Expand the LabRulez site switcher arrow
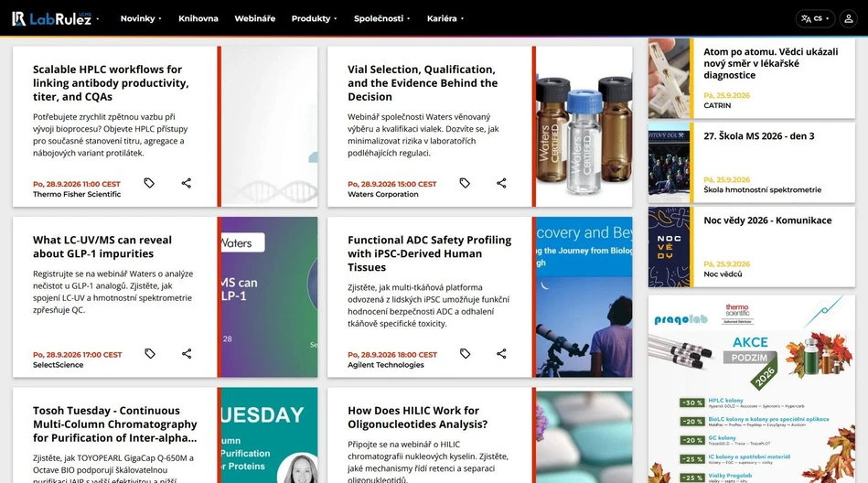Image resolution: width=868 pixels, height=483 pixels. (x=98, y=19)
